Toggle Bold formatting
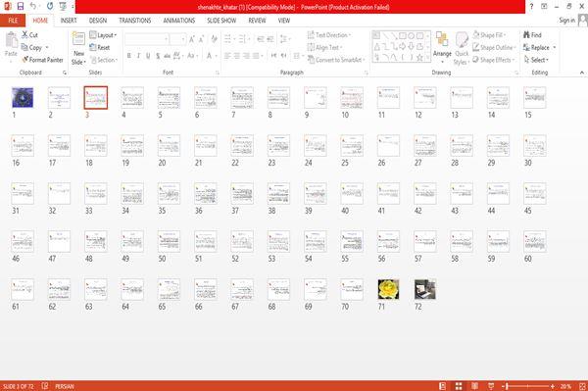This screenshot has height=391, width=588. coord(129,56)
